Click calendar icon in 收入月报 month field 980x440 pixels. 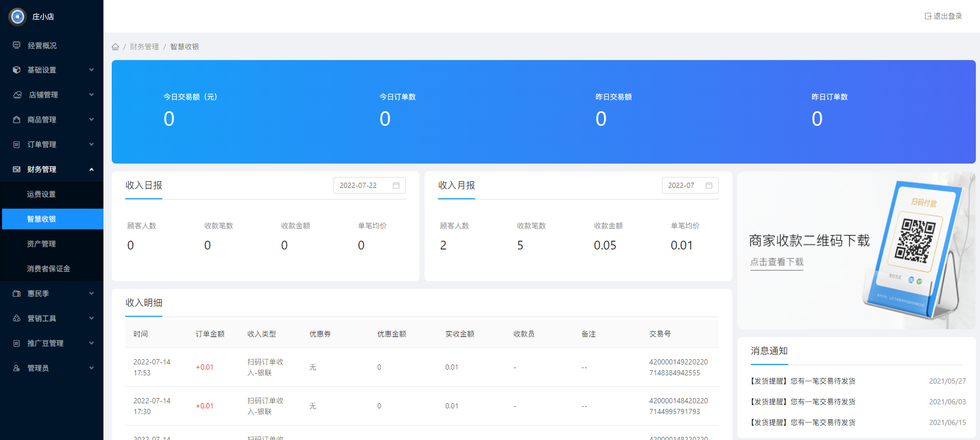(x=709, y=185)
